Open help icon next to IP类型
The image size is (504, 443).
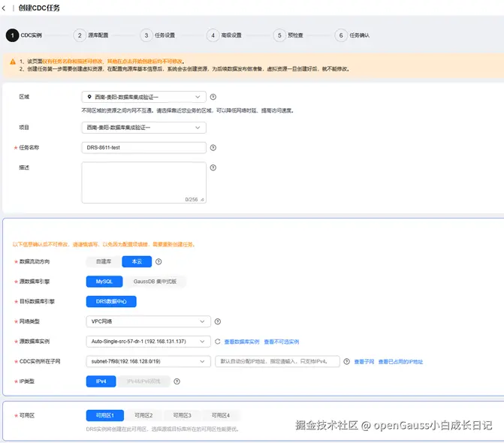(177, 381)
